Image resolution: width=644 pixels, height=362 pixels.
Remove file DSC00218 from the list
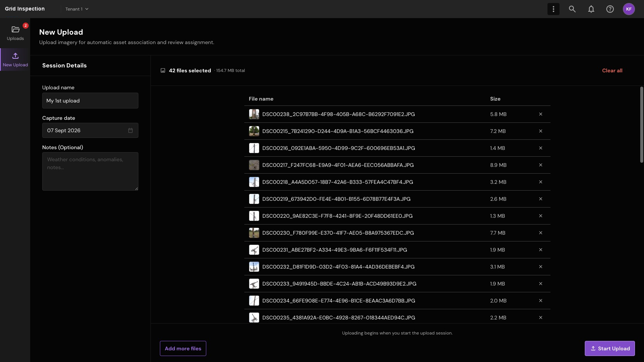pyautogui.click(x=540, y=182)
